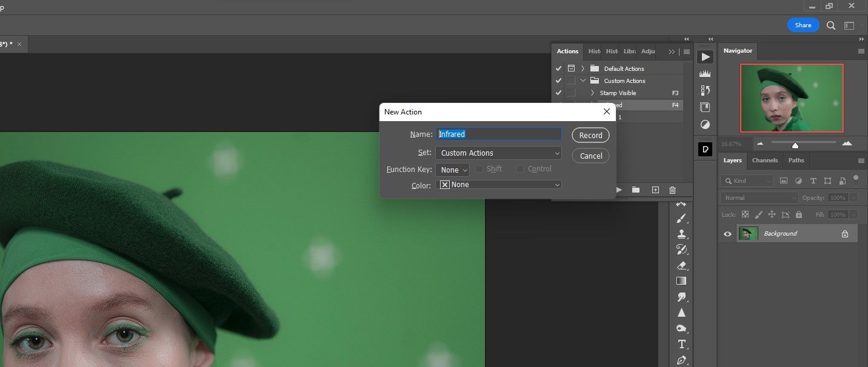The width and height of the screenshot is (868, 367).
Task: Select the Pen tool
Action: (x=681, y=360)
